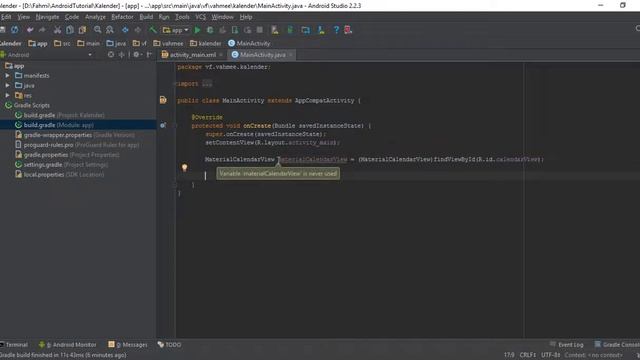Click the yellow lightbulb quick-fix icon
Screen dimensions: 640x360
184,167
